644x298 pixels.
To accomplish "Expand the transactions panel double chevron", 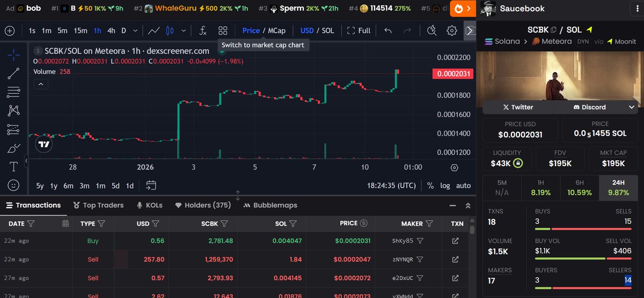I will (468, 205).
